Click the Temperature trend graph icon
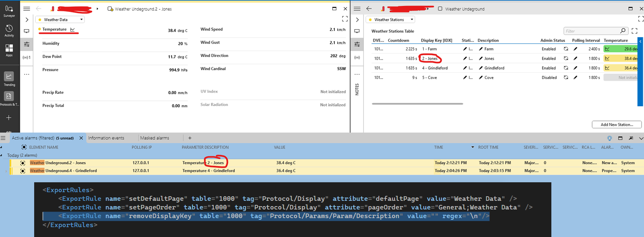This screenshot has width=644, height=237. [x=72, y=30]
